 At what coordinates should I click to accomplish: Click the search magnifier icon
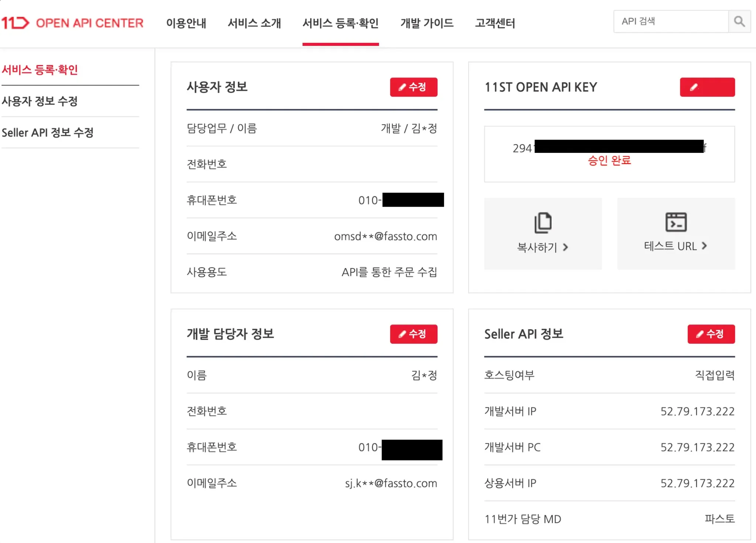(x=739, y=21)
